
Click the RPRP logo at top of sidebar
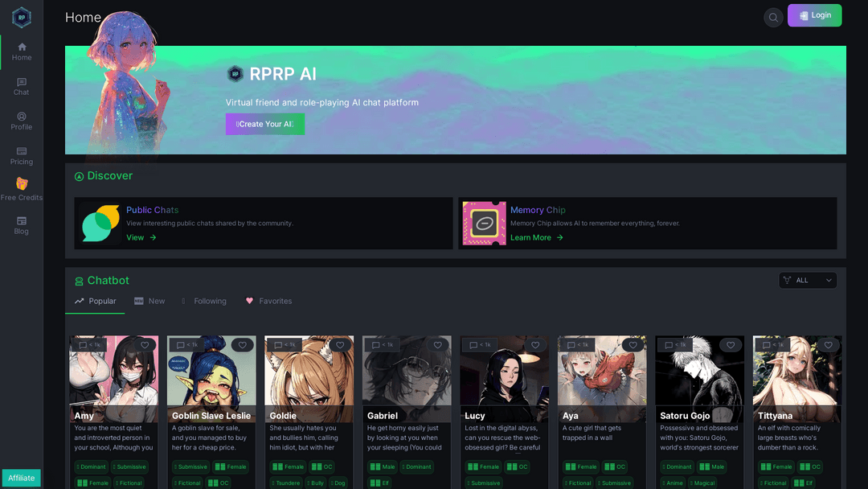(x=22, y=16)
